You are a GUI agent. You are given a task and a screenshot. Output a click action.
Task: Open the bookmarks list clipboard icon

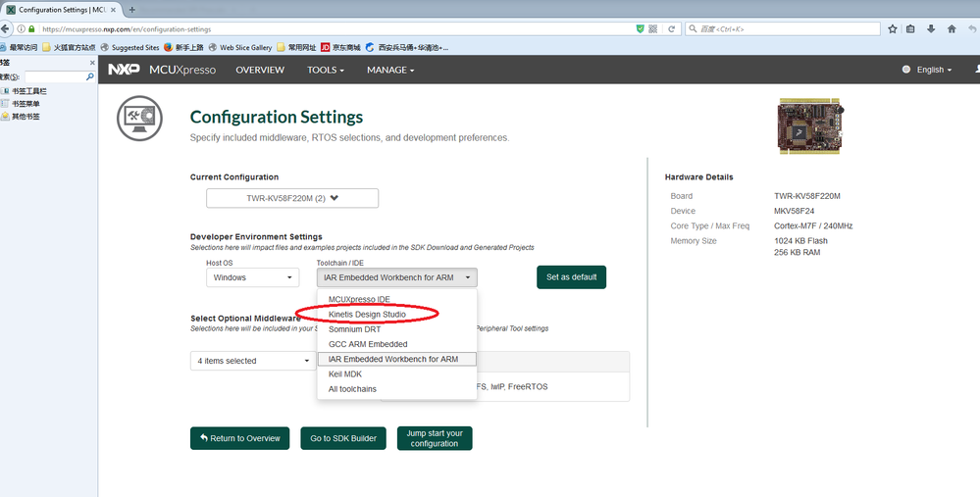click(x=910, y=28)
